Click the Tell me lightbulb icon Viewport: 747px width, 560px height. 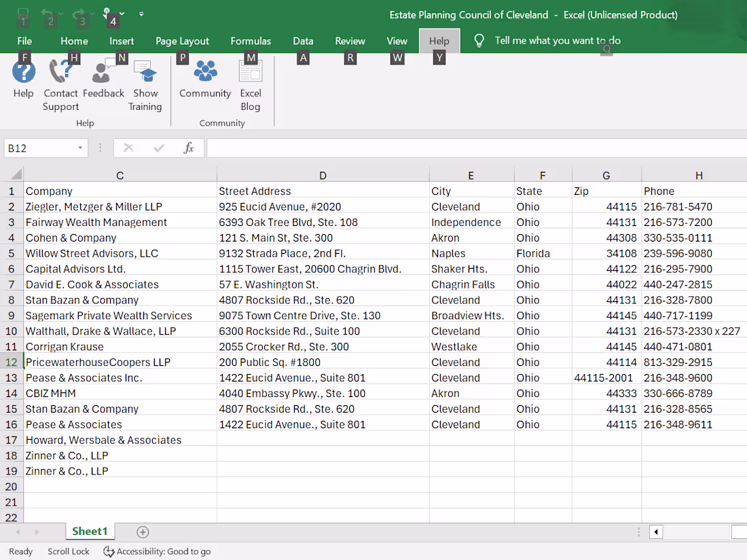[479, 40]
